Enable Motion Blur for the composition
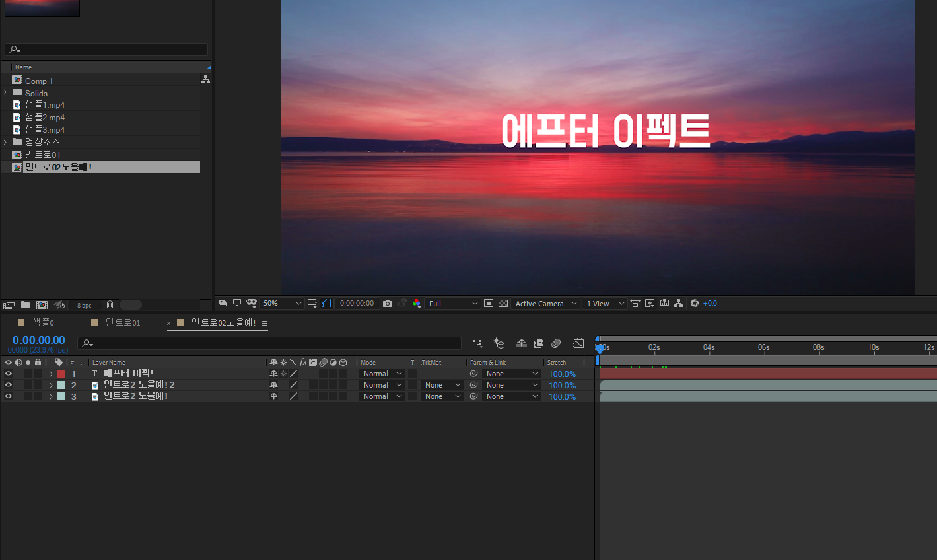937x560 pixels. tap(556, 343)
